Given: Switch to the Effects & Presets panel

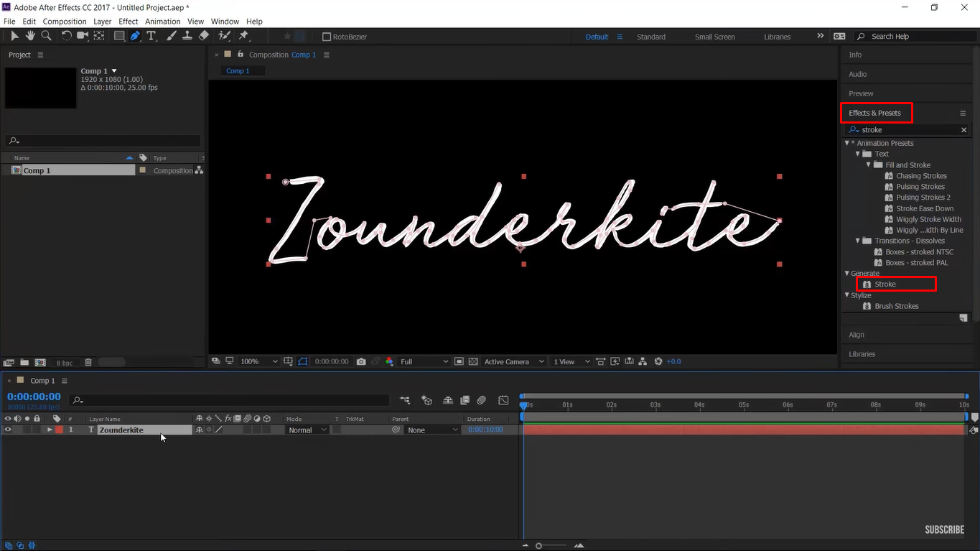Looking at the screenshot, I should click(876, 113).
